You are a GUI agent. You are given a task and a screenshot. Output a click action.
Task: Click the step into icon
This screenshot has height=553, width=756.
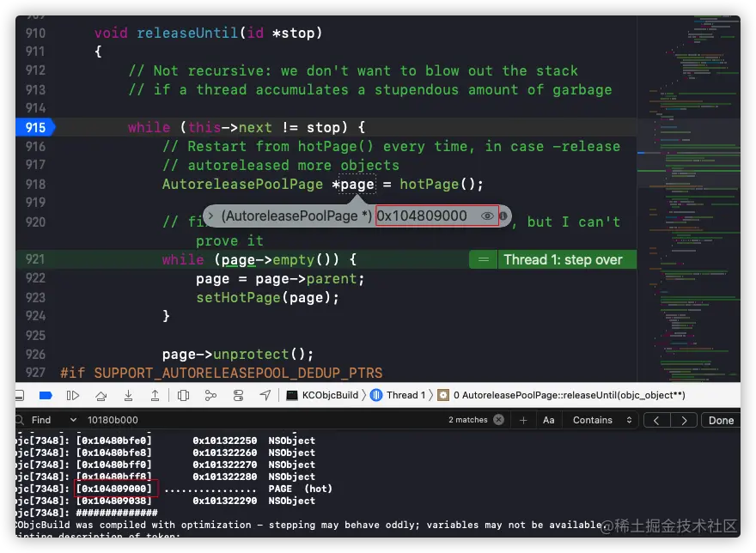tap(128, 396)
